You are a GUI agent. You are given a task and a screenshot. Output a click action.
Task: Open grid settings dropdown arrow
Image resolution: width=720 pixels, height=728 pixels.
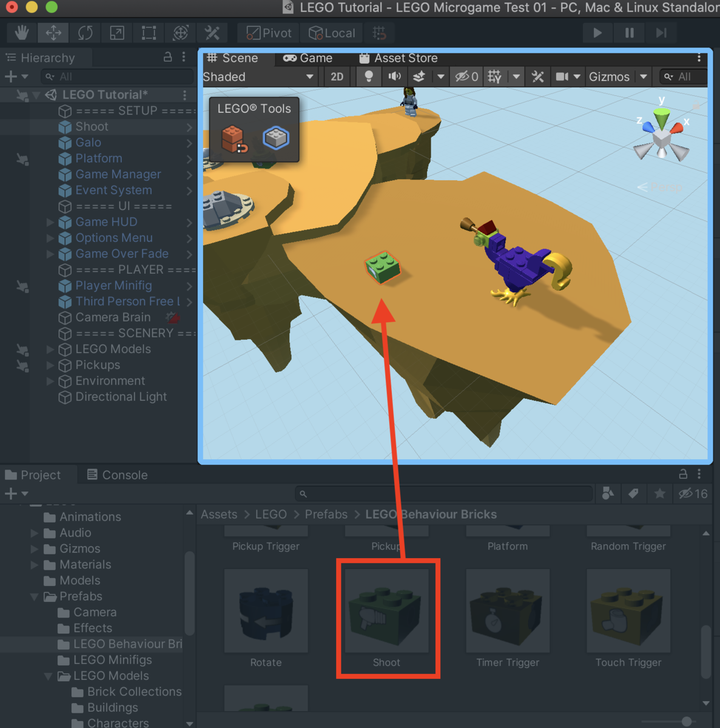pyautogui.click(x=516, y=76)
